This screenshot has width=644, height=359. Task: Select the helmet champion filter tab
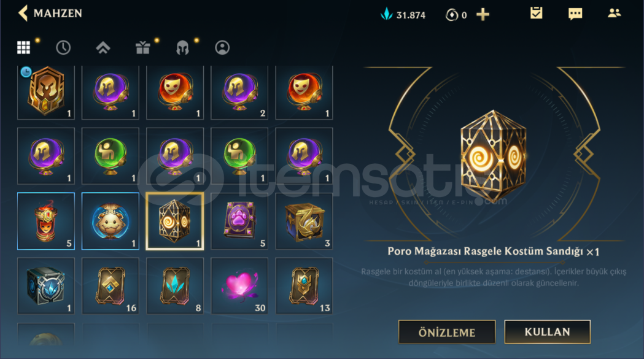(182, 48)
